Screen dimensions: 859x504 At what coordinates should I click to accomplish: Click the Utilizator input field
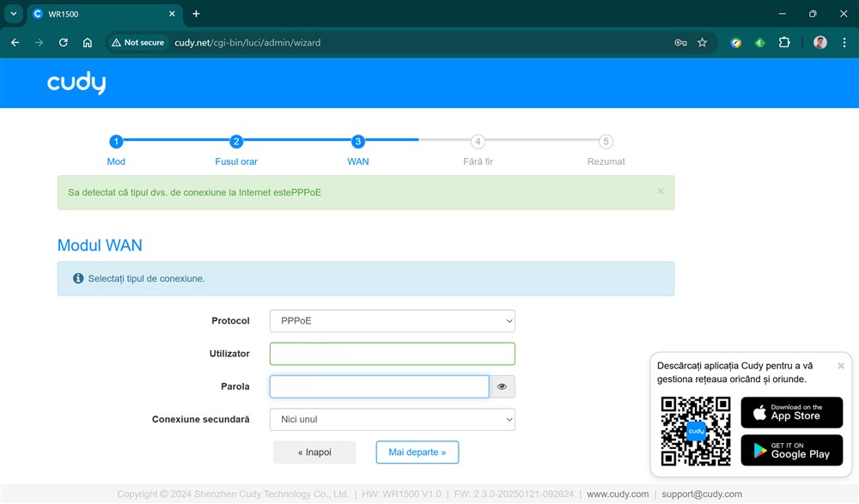[392, 354]
